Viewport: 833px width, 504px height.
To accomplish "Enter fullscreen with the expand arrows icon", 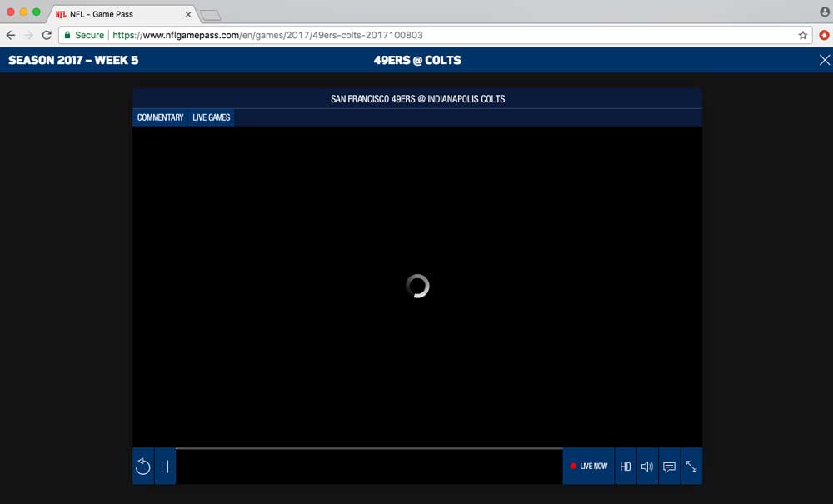I will coord(691,467).
